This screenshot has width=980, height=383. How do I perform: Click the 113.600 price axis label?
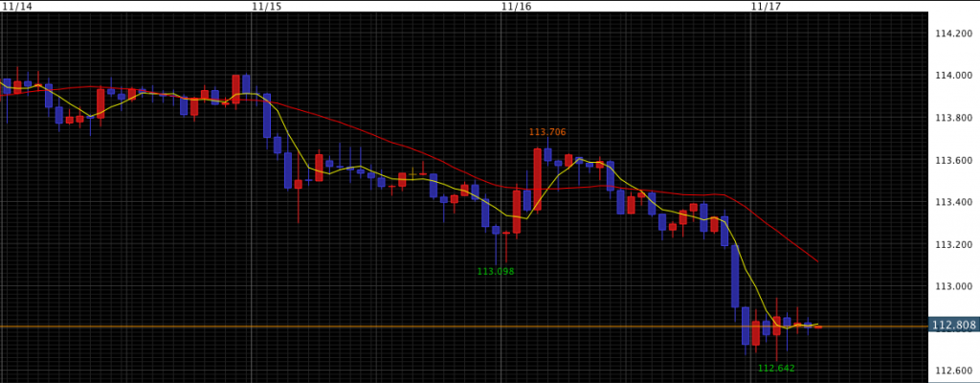point(954,160)
